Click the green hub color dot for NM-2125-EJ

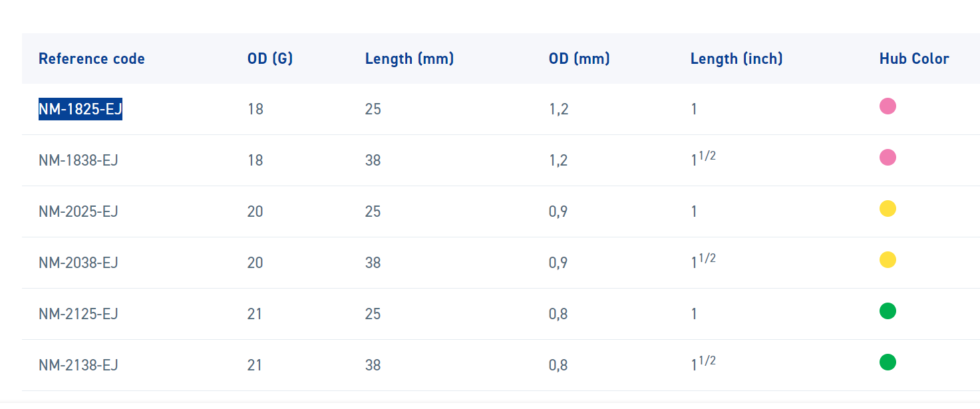pyautogui.click(x=888, y=311)
